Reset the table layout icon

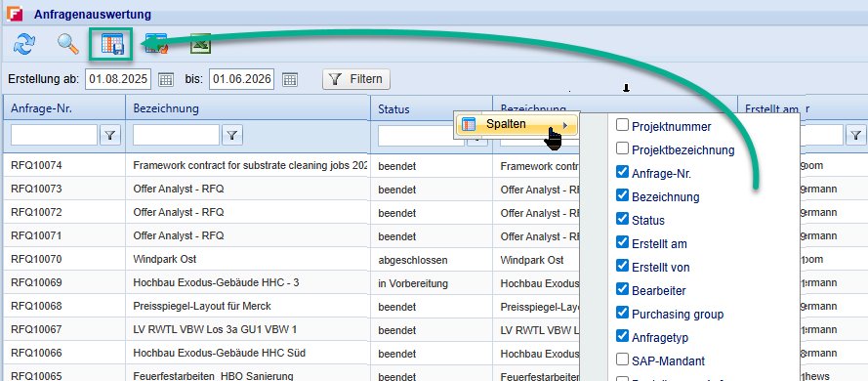tap(156, 44)
